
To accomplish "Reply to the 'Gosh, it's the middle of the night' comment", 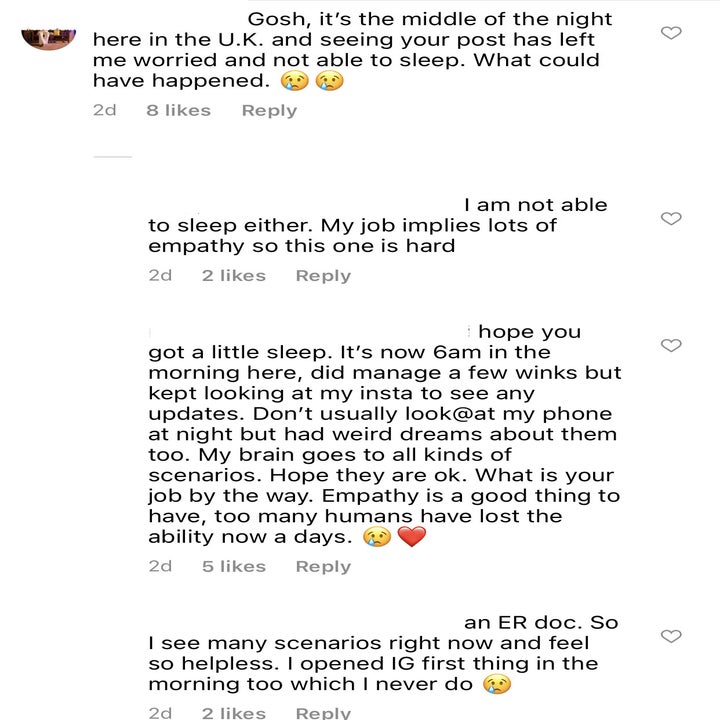I will (x=269, y=110).
